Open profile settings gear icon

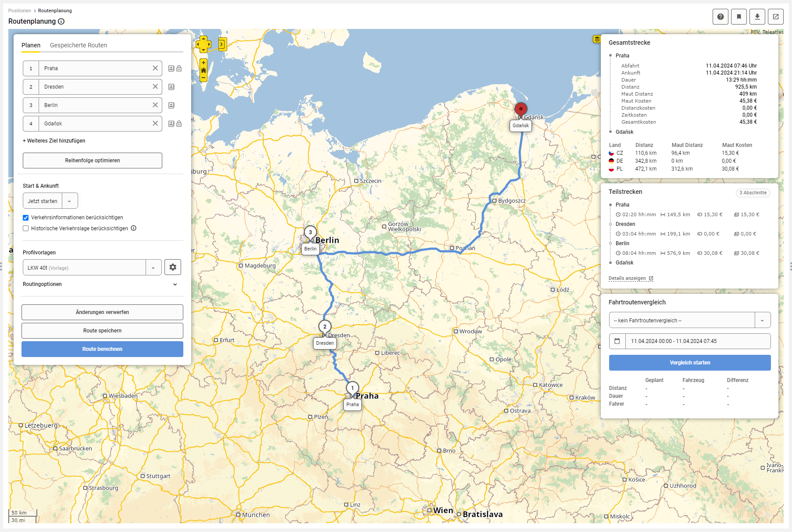[x=173, y=267]
